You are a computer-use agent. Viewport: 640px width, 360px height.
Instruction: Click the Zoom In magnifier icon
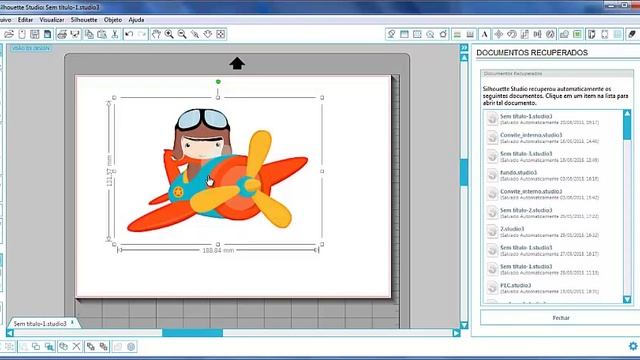point(169,34)
